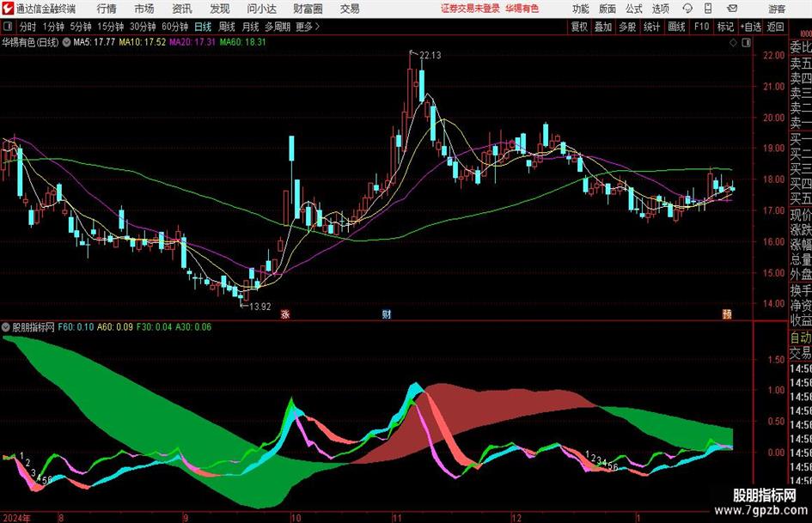Open the 功能 menu
The image size is (812, 523).
tap(581, 9)
